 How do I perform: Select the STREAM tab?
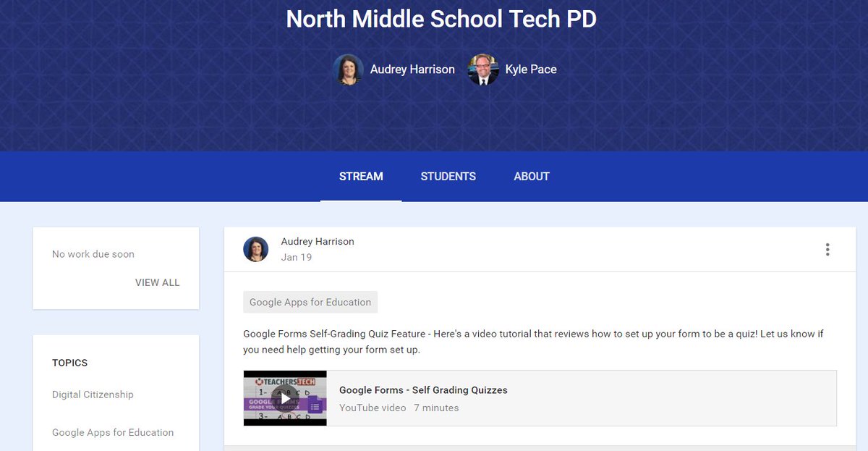point(360,176)
